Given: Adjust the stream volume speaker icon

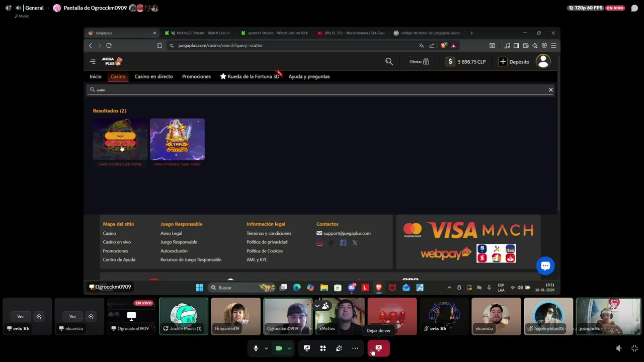Looking at the screenshot, I should [619, 348].
